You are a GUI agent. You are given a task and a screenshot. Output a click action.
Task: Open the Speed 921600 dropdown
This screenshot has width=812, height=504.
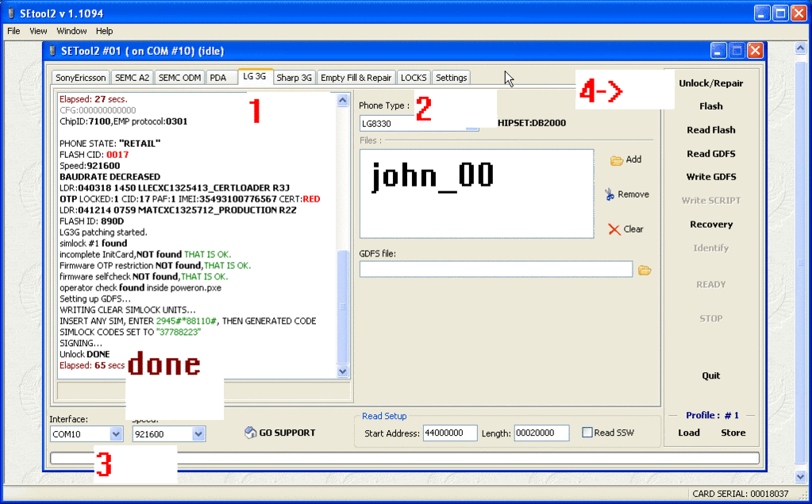[198, 434]
